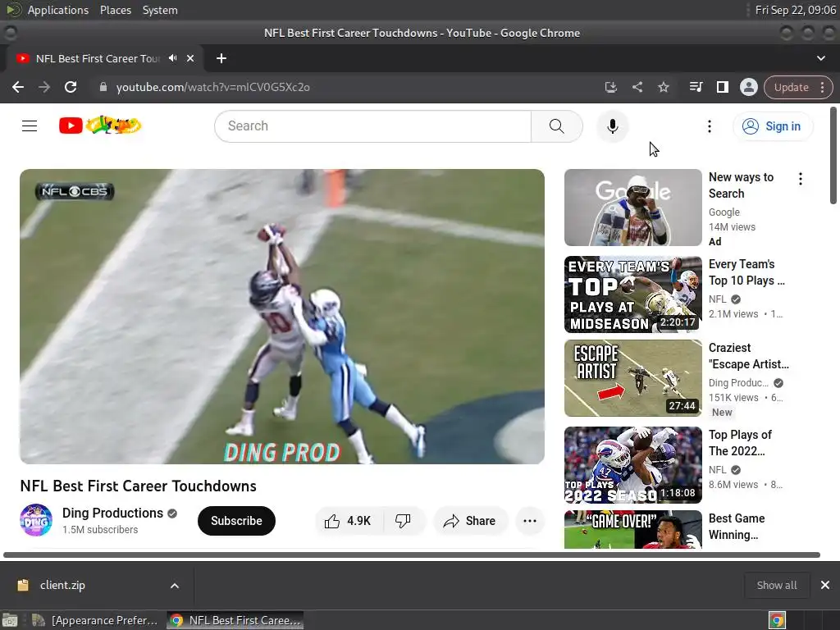Screen dimensions: 840x630
Task: Open more actions ellipsis next to Share
Action: click(x=530, y=521)
